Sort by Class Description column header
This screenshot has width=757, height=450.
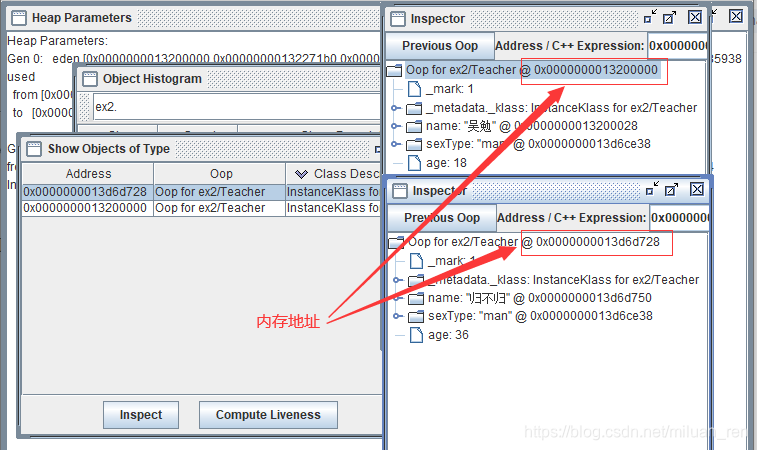pos(334,174)
